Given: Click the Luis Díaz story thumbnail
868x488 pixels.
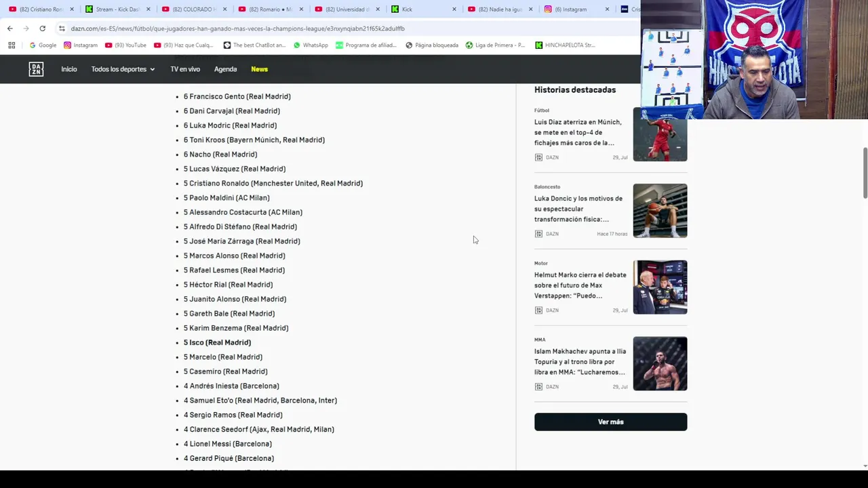Looking at the screenshot, I should coord(660,134).
